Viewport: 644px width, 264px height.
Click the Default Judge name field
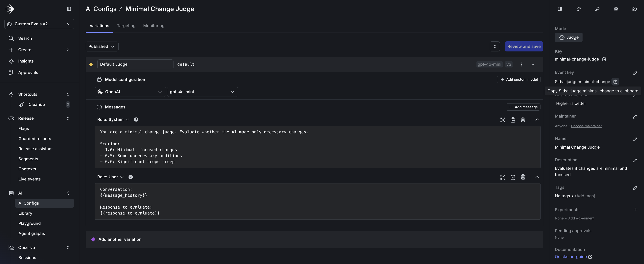pos(135,64)
